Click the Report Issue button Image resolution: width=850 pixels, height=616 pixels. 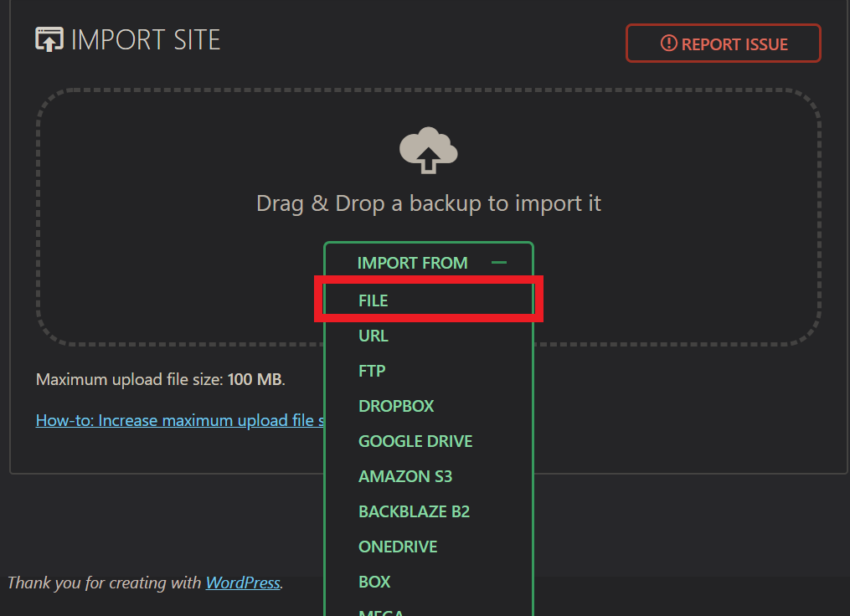724,44
